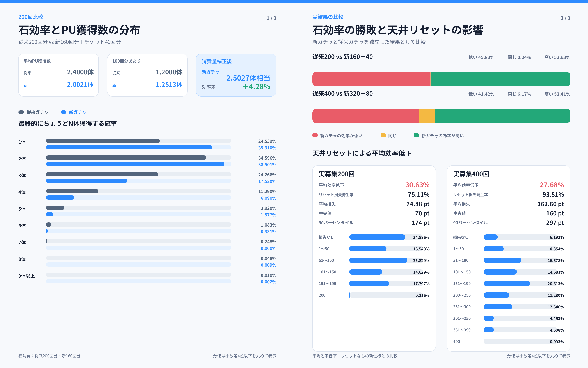Select the 251〜300 progress bar
Viewport: 588px width, 368px height.
point(498,307)
